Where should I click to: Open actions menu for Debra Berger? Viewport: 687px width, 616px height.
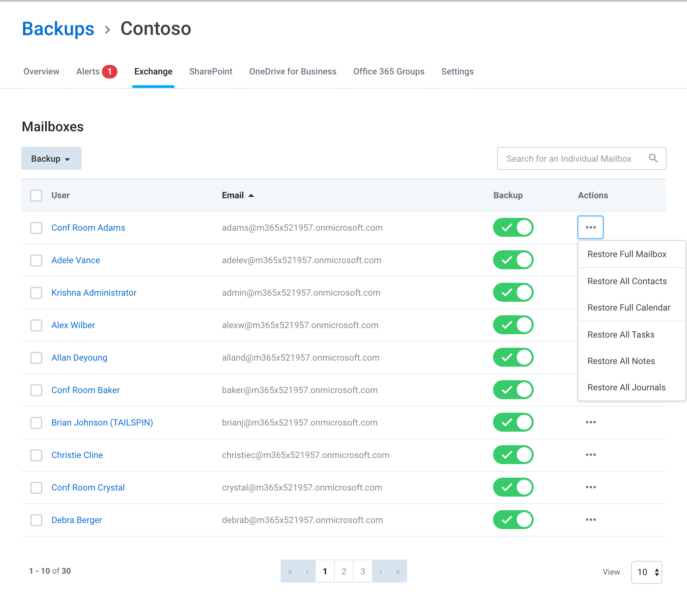(x=591, y=520)
